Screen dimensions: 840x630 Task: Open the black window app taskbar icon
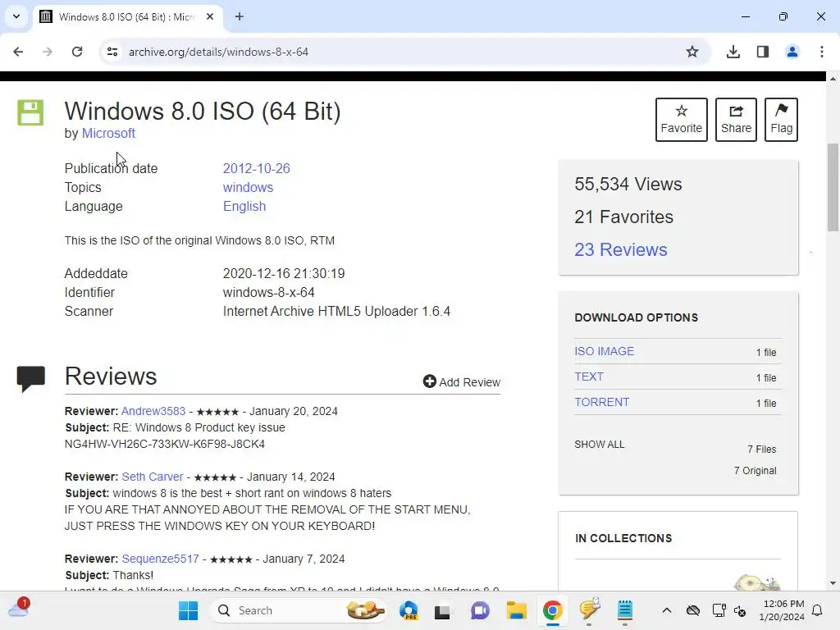pyautogui.click(x=442, y=611)
